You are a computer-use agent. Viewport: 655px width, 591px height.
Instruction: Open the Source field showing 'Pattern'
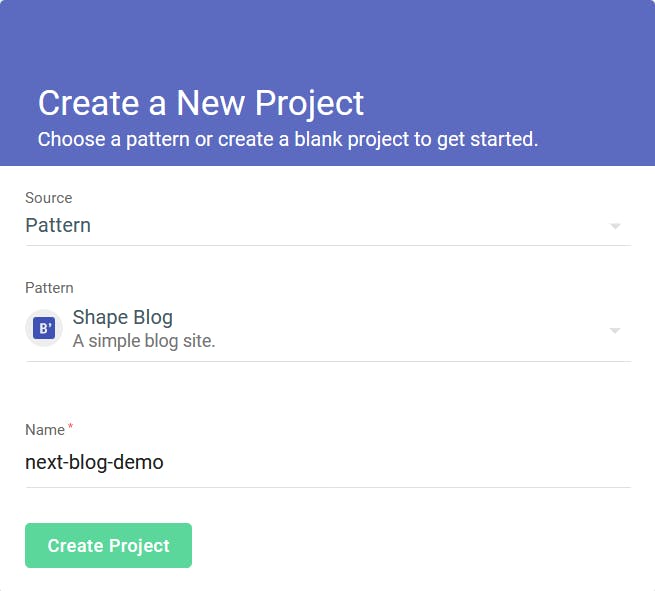[328, 226]
